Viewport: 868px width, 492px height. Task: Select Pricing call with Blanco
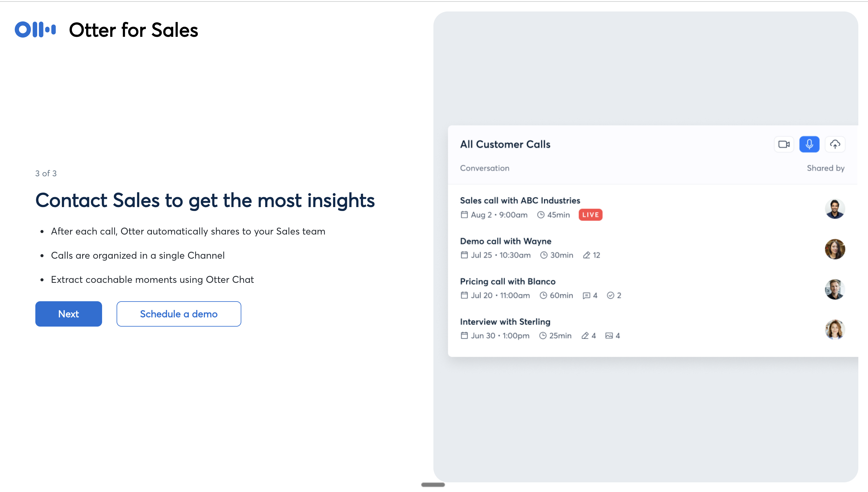[508, 282]
